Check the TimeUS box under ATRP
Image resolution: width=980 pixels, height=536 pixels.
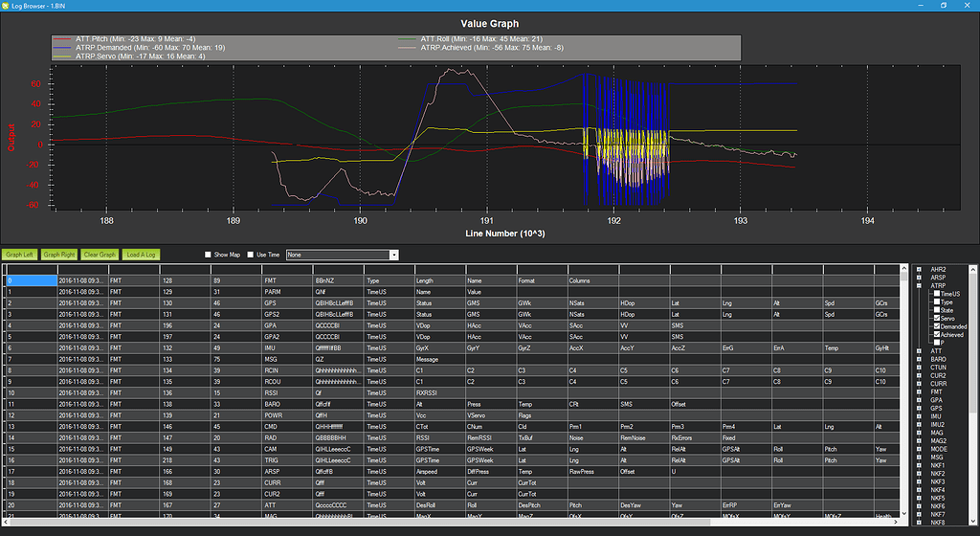(938, 293)
